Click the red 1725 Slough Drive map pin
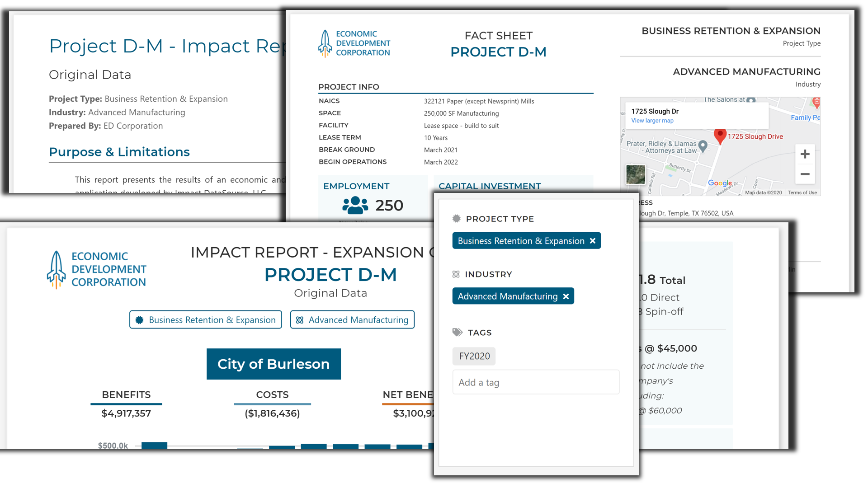Screen dimensions: 868x488 [720, 135]
